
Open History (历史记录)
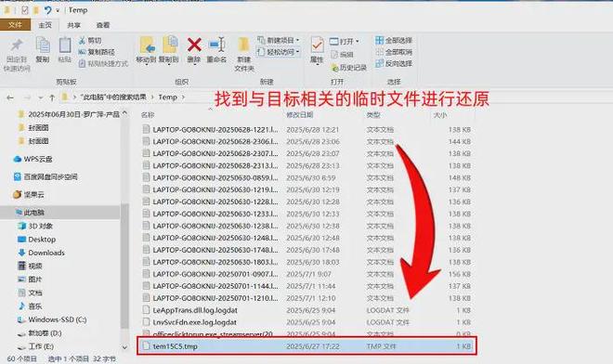pos(348,67)
